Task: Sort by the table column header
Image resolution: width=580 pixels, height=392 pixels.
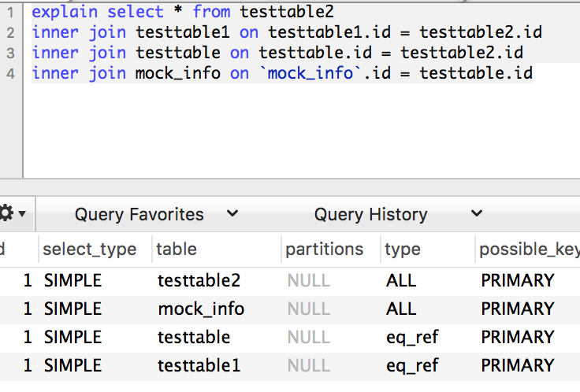Action: tap(177, 250)
